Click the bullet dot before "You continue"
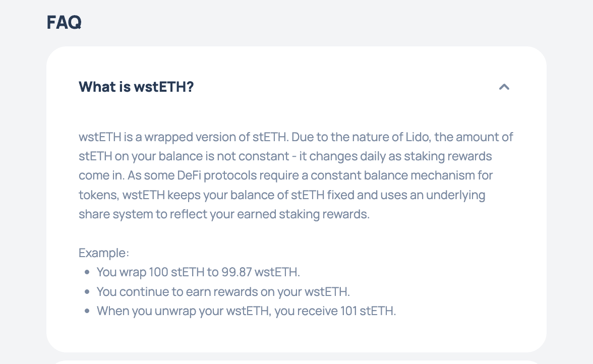The image size is (593, 364). click(87, 291)
